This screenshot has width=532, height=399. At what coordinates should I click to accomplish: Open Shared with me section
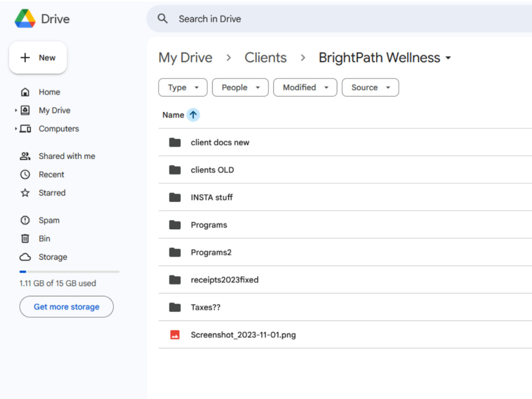[x=67, y=156]
